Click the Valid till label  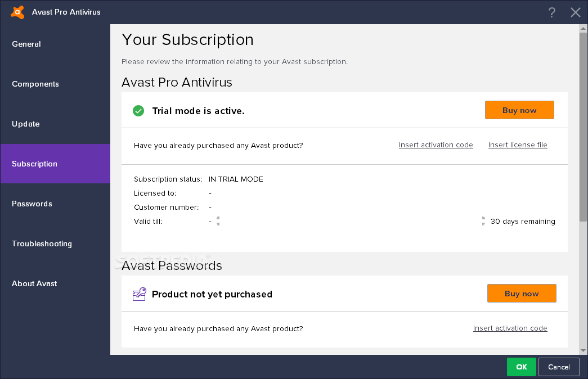click(148, 222)
